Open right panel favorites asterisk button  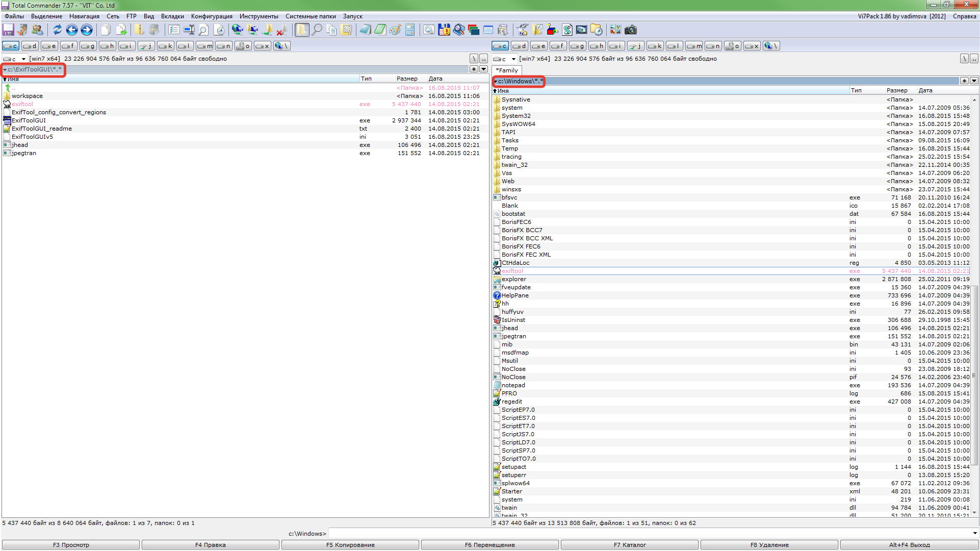tap(964, 81)
